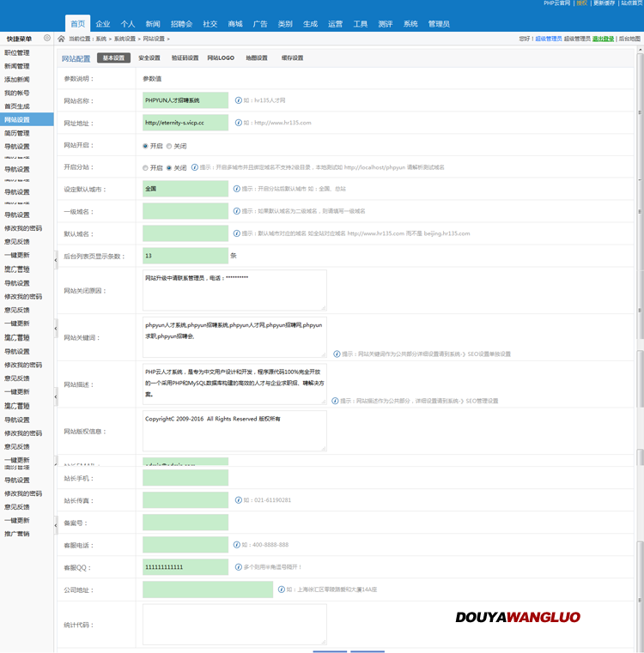Focus the 网址地址 input field

185,123
